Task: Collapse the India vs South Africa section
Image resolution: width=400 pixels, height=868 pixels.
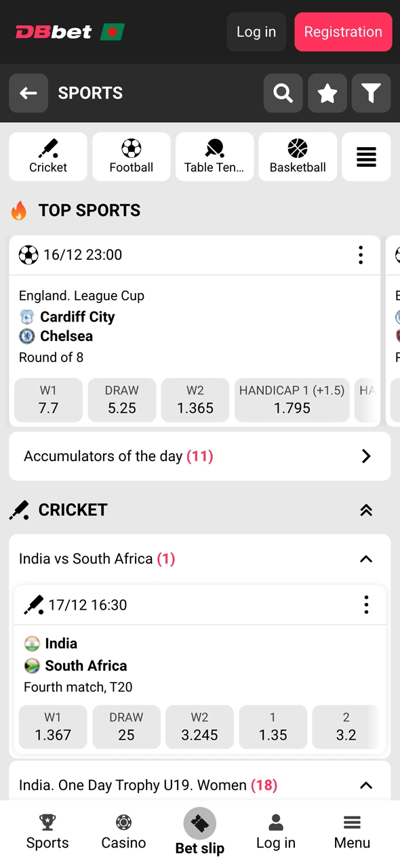Action: click(x=366, y=559)
